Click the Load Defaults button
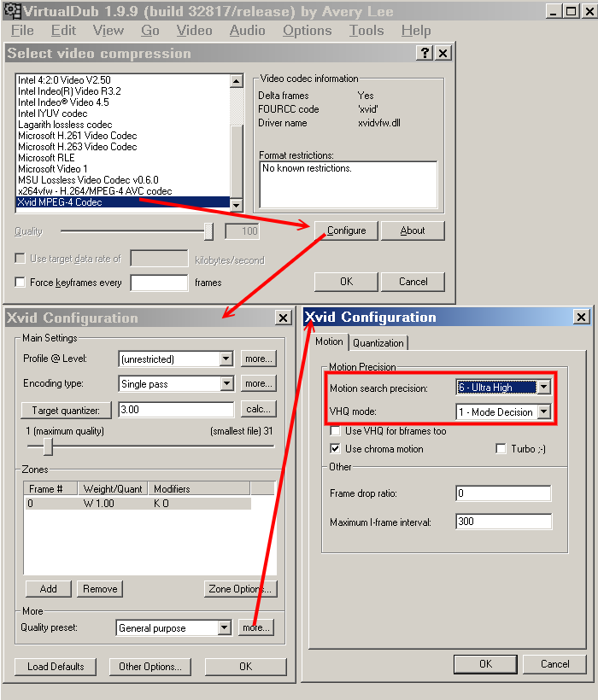This screenshot has width=598, height=700. pyautogui.click(x=56, y=667)
